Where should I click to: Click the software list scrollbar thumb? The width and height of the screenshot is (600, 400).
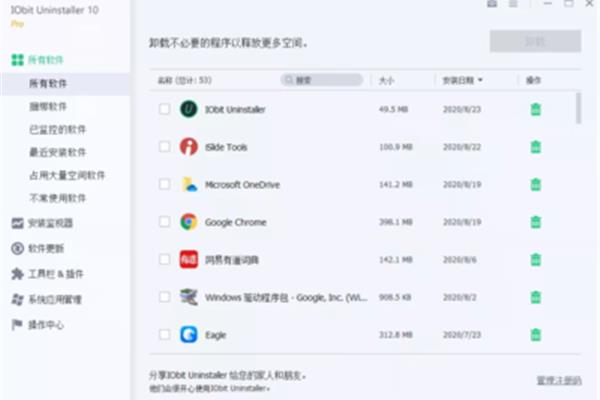pos(579,108)
